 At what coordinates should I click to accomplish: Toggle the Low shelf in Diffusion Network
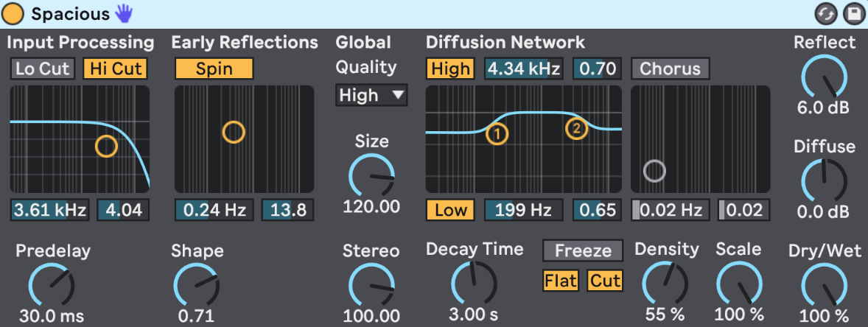[451, 210]
